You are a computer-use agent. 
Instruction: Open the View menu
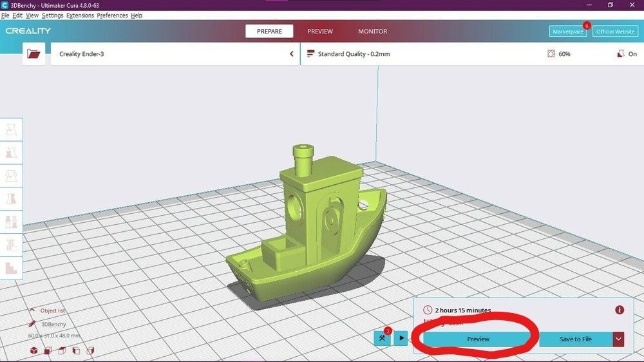click(32, 15)
